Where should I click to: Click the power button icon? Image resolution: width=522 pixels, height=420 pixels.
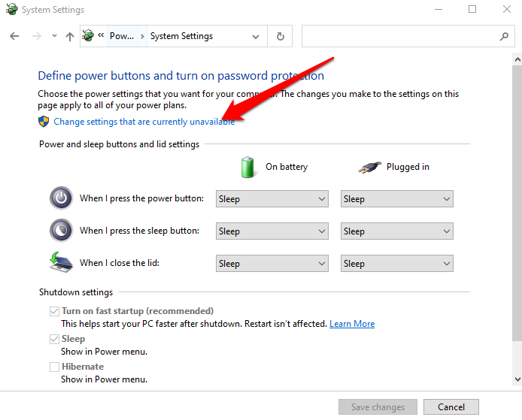click(60, 198)
